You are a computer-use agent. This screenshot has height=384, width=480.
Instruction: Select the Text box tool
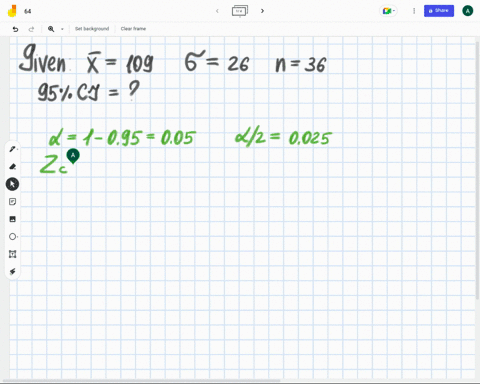click(x=13, y=254)
